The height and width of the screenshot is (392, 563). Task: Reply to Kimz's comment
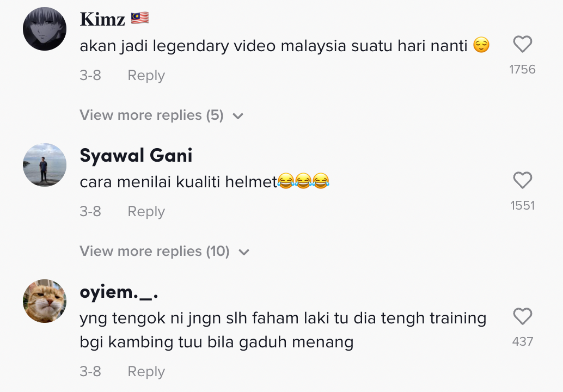point(146,75)
